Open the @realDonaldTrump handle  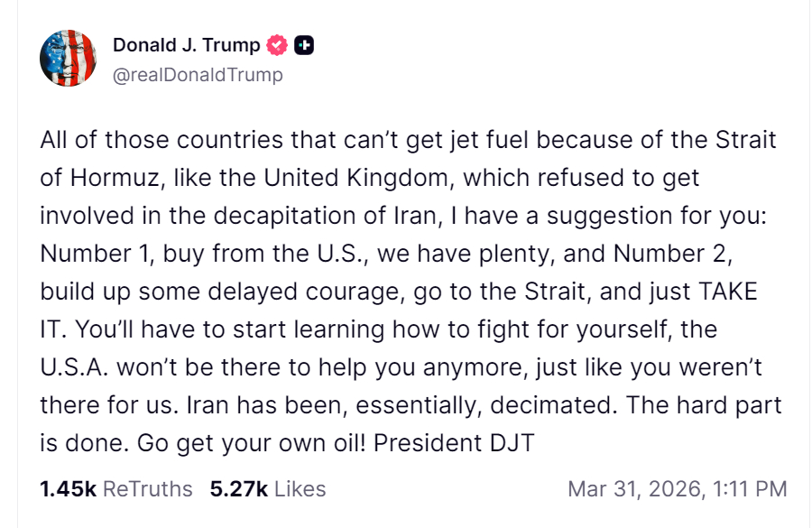pyautogui.click(x=198, y=75)
